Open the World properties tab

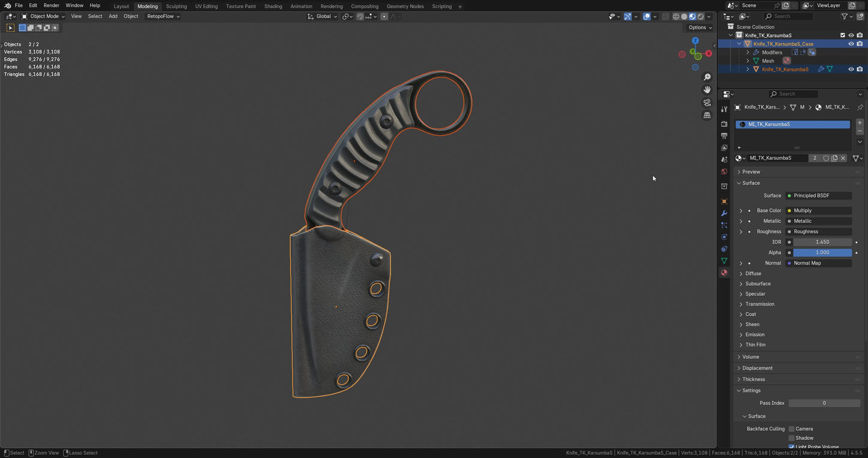point(724,172)
